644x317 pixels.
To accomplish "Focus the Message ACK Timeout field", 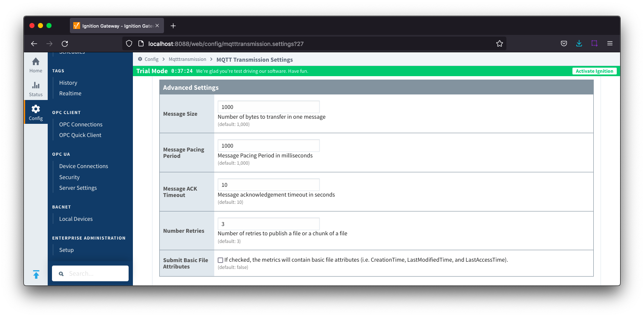I will coord(268,185).
